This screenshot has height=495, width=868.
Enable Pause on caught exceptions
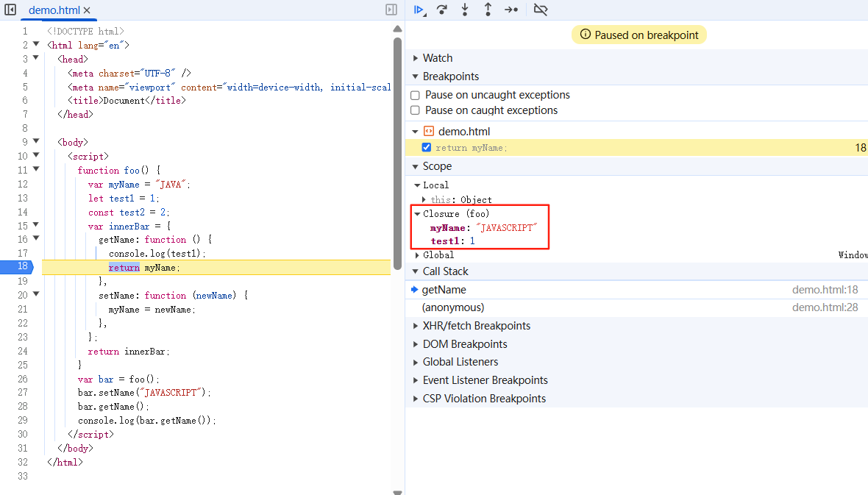[415, 110]
